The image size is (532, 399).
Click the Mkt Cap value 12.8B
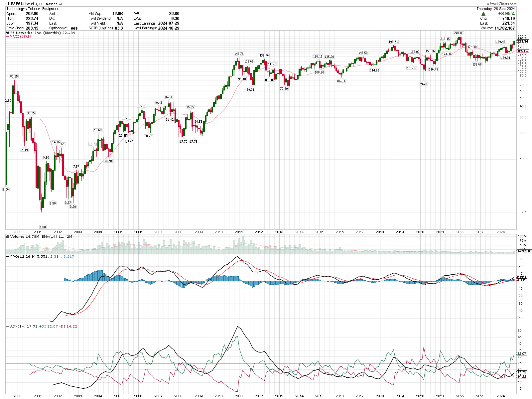118,14
